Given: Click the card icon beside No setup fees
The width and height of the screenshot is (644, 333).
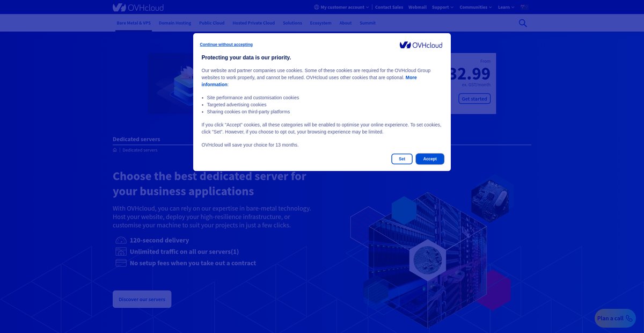Looking at the screenshot, I should tap(121, 263).
